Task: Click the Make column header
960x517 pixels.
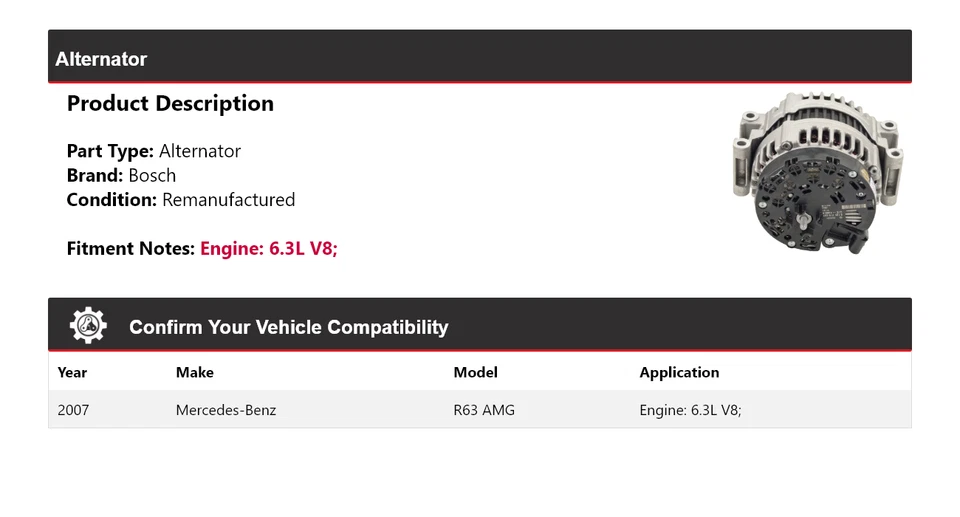Action: pos(195,372)
